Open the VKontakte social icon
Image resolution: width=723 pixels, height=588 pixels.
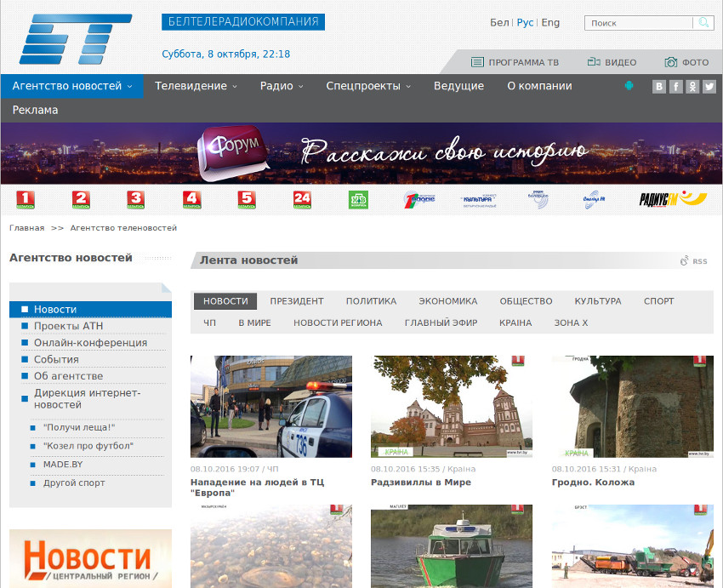[x=659, y=86]
